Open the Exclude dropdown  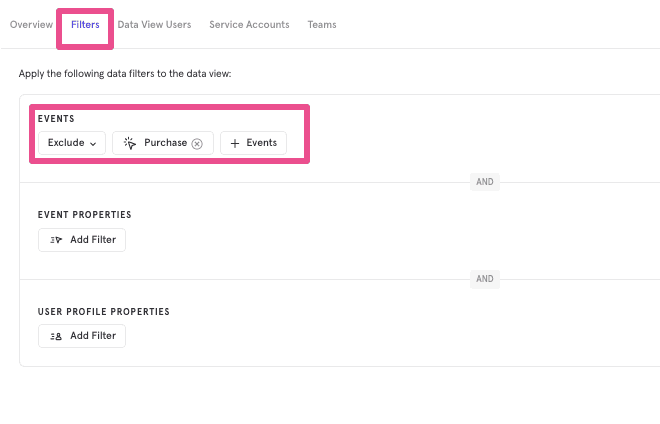coord(72,143)
